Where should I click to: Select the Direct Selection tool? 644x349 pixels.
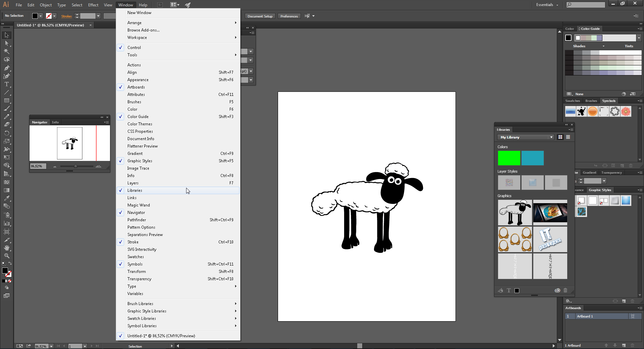tap(6, 43)
